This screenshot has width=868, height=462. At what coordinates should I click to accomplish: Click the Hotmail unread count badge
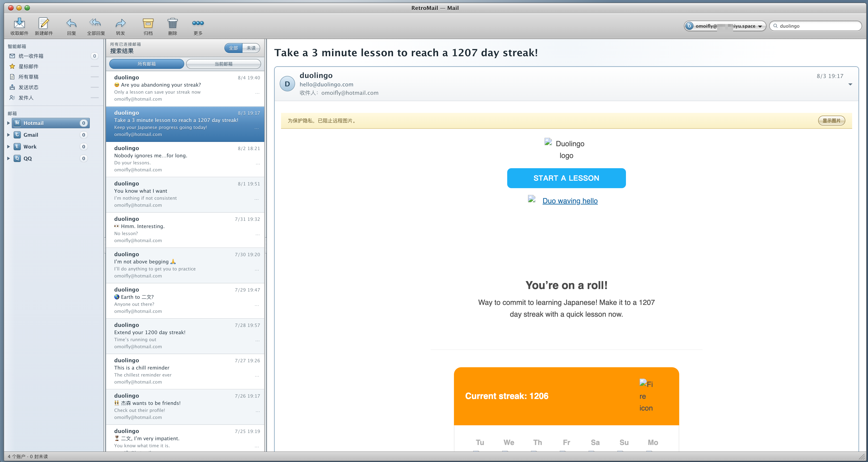click(84, 123)
